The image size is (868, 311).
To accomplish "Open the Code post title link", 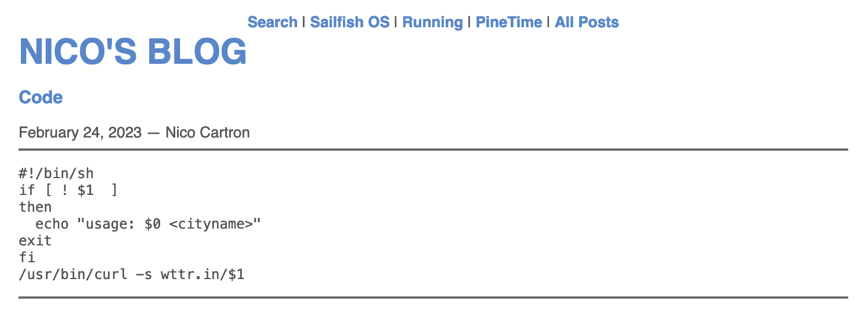I will point(41,97).
